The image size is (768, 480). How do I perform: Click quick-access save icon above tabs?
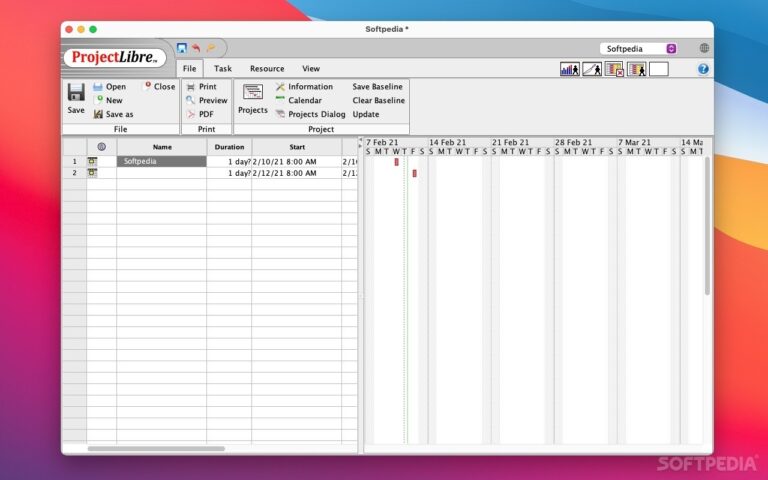(182, 48)
